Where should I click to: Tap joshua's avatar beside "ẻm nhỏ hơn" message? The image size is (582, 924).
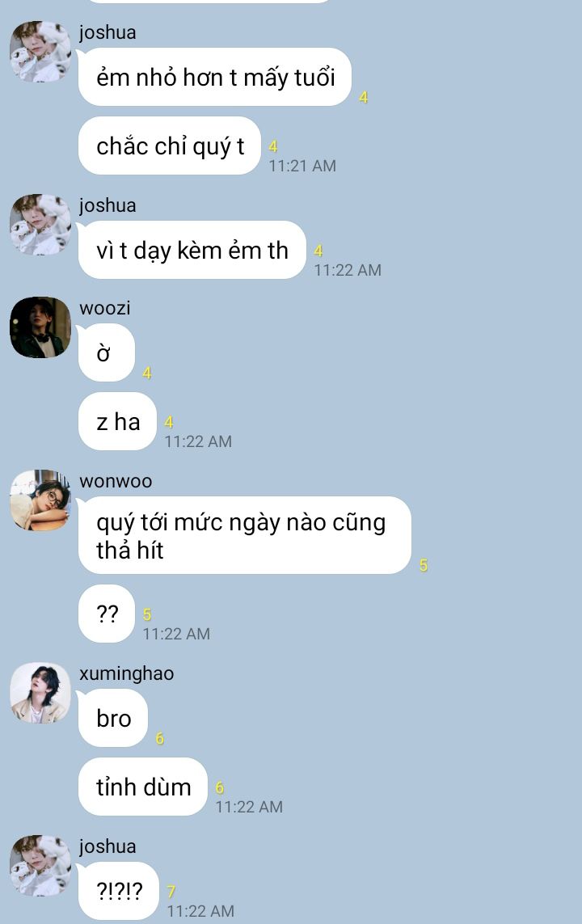tap(40, 51)
